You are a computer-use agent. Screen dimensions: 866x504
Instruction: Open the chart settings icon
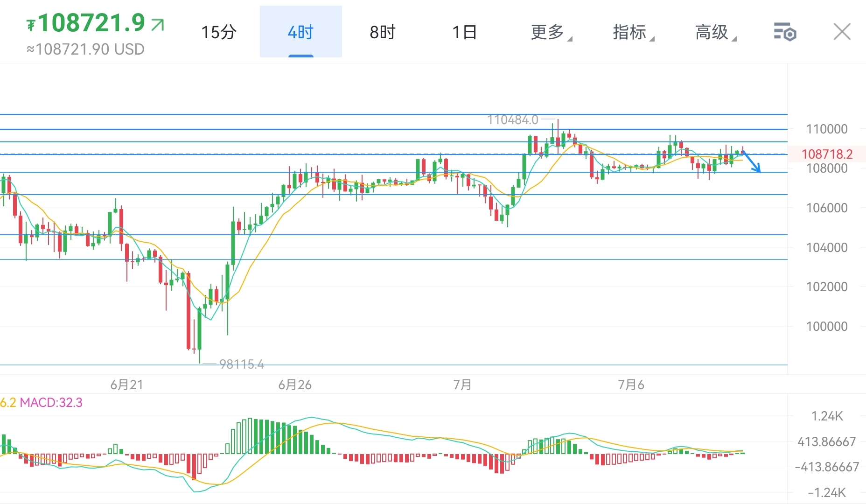[785, 32]
